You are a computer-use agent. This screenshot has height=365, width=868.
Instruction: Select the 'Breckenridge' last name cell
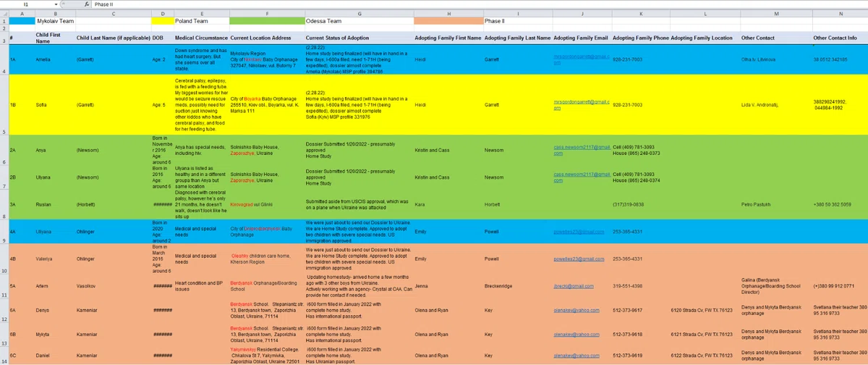coord(517,286)
